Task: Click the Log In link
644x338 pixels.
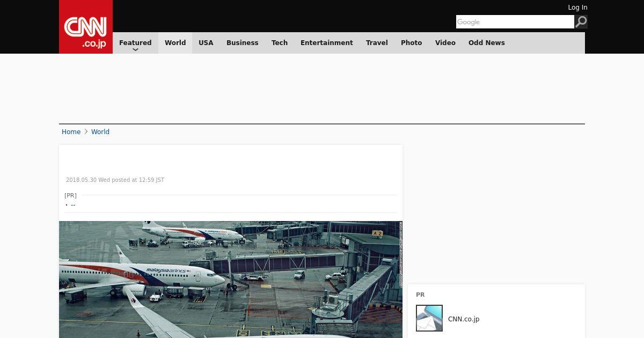Action: click(577, 8)
